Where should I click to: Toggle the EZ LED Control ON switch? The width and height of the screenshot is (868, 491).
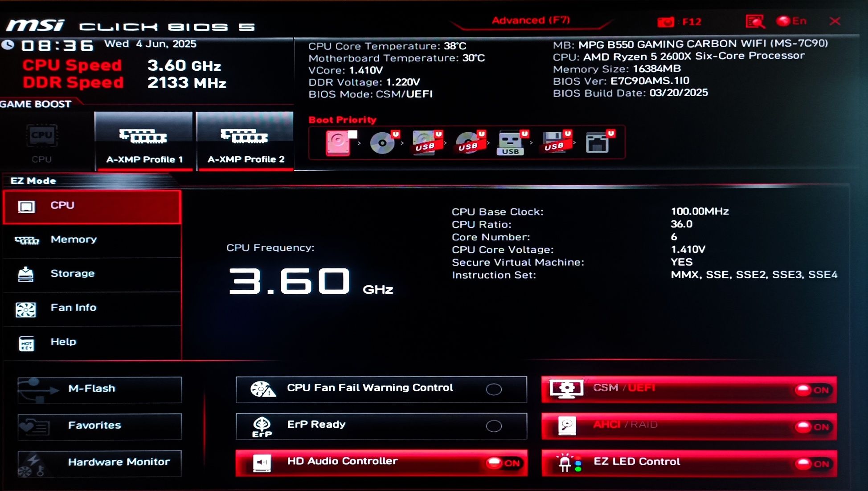[813, 464]
